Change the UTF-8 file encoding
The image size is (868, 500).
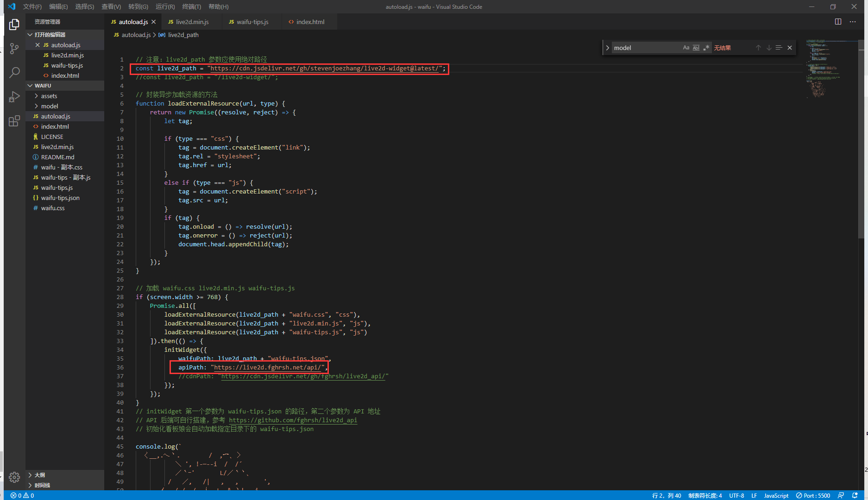coord(736,495)
